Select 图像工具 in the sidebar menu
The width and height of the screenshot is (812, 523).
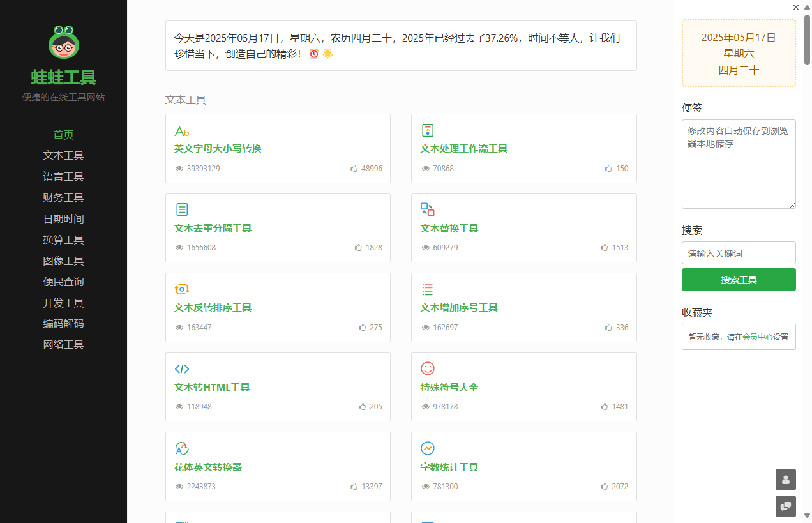click(x=63, y=261)
